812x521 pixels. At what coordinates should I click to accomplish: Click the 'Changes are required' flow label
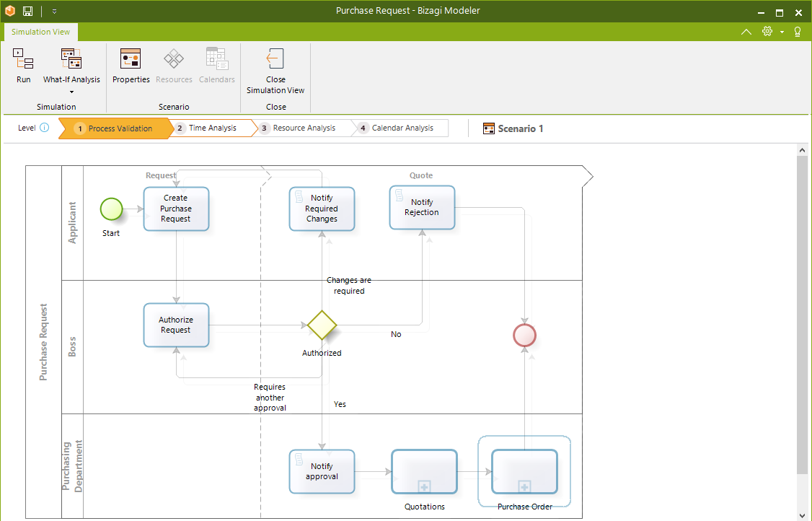pyautogui.click(x=349, y=286)
